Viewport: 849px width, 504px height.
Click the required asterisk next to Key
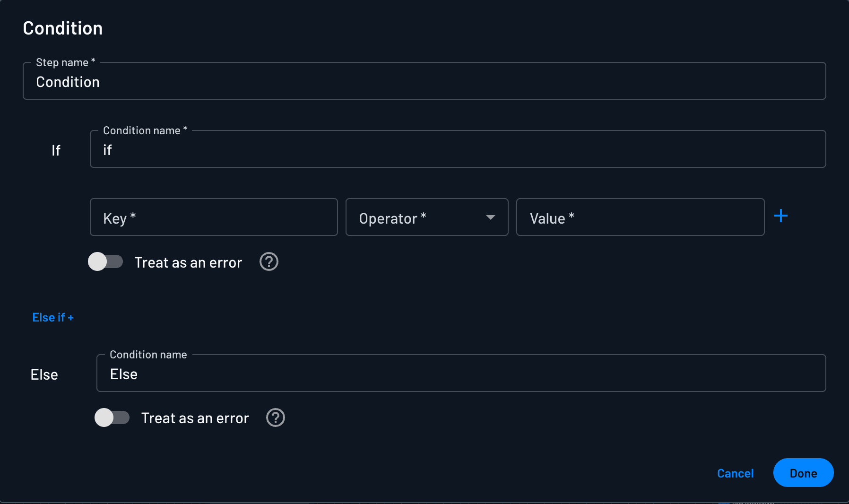(x=133, y=214)
